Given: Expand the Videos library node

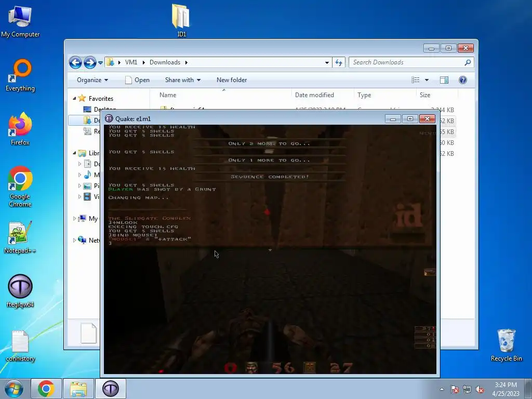Looking at the screenshot, I should (x=79, y=197).
